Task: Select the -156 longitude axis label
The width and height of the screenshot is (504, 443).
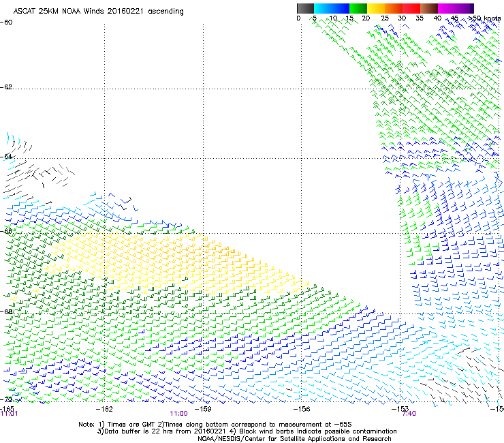Action: pyautogui.click(x=302, y=409)
